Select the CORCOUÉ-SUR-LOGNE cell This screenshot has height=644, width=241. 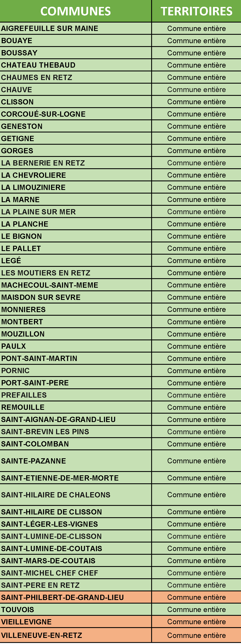pos(43,114)
